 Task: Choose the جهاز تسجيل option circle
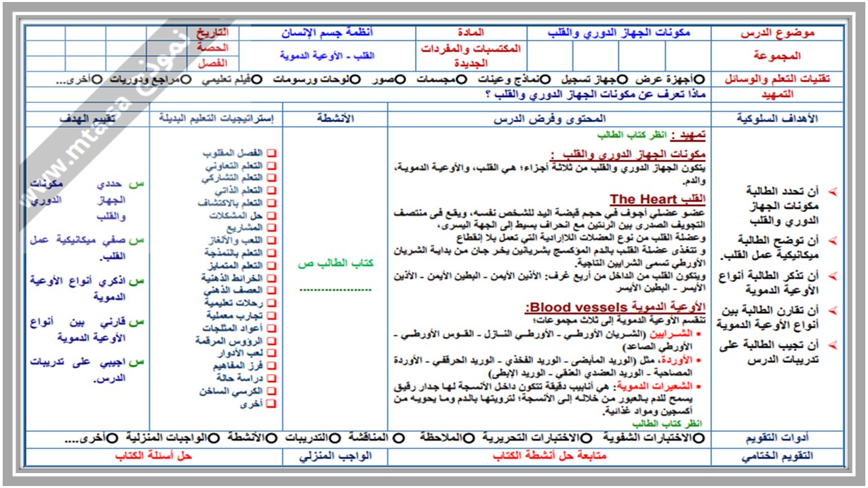(x=622, y=80)
